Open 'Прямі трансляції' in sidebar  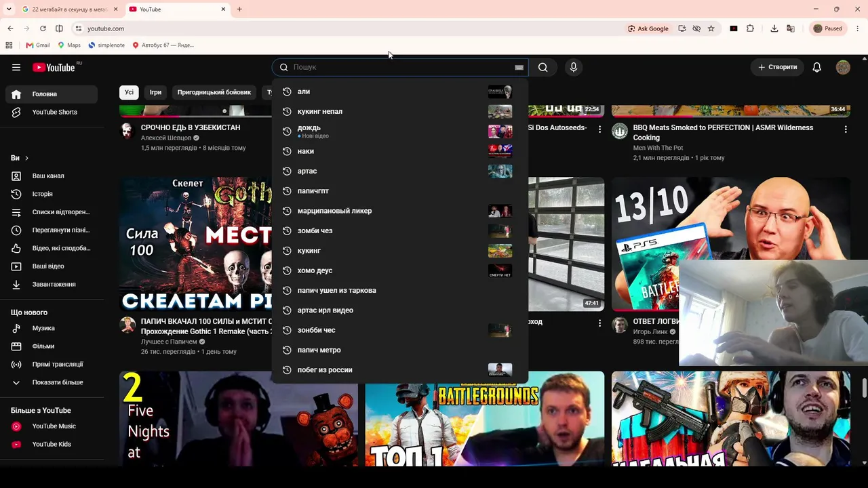[x=53, y=365]
